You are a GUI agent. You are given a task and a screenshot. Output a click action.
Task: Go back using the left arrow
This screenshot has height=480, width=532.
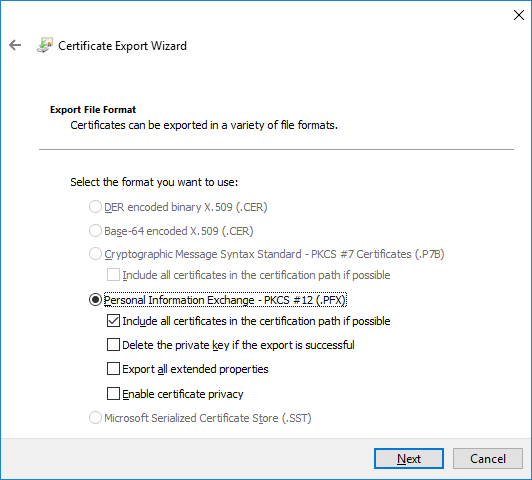tap(15, 45)
